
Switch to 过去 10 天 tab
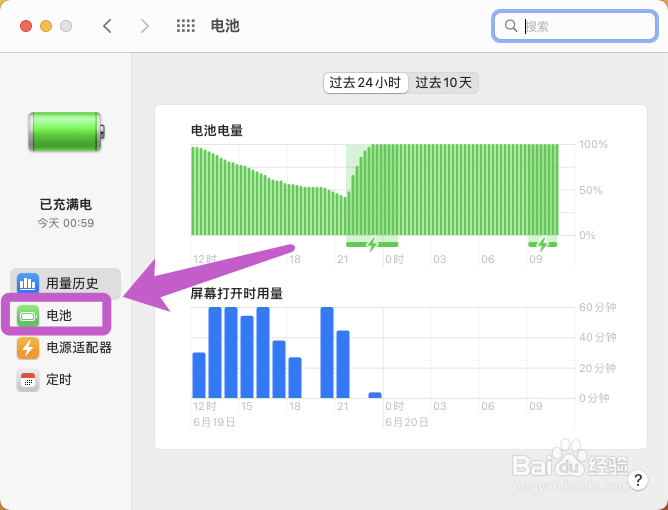(443, 83)
